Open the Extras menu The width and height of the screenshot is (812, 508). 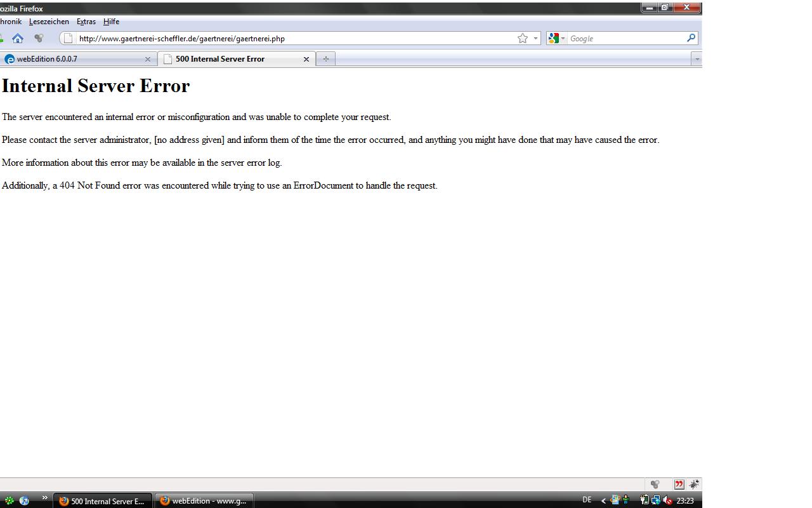click(86, 22)
